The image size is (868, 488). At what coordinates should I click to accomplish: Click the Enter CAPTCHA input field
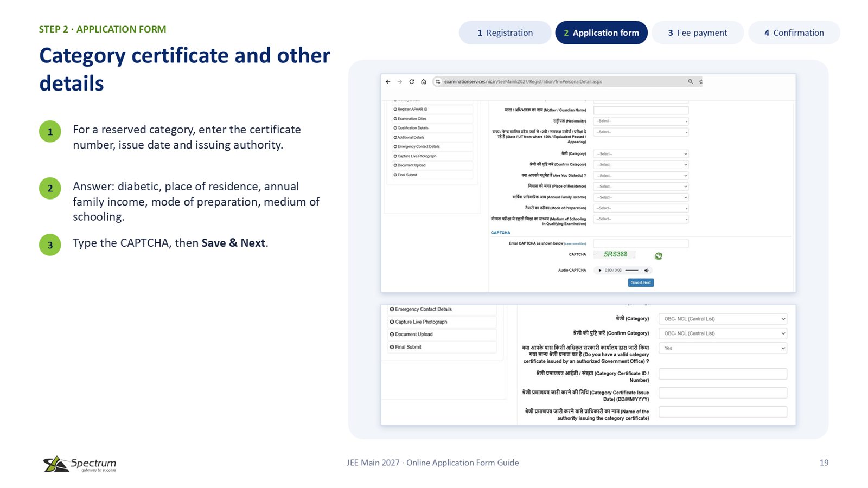tap(641, 243)
